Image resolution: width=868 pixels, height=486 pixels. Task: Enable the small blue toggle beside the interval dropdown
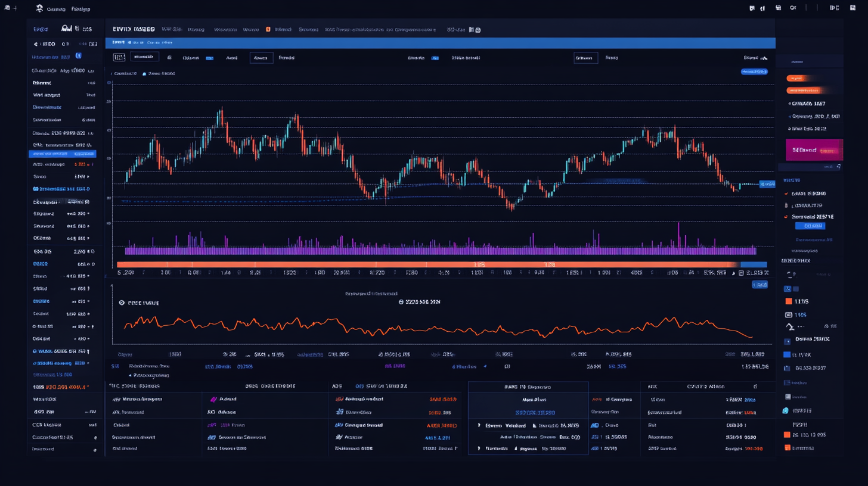coord(435,58)
